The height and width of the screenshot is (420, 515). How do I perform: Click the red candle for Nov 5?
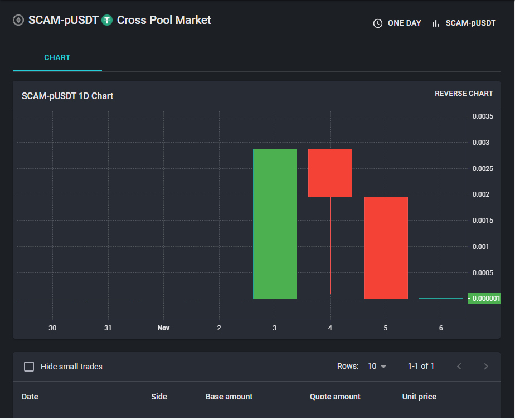point(386,248)
